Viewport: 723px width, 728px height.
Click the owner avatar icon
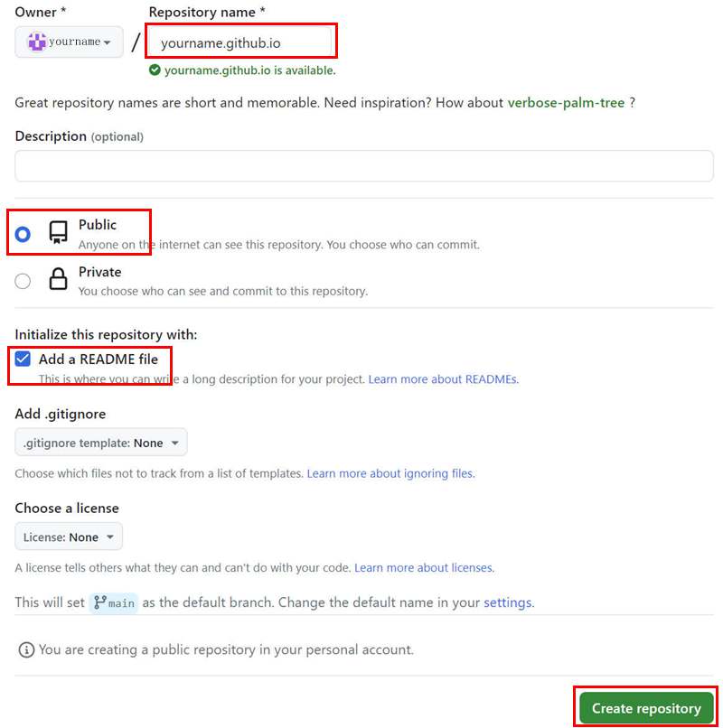[37, 42]
